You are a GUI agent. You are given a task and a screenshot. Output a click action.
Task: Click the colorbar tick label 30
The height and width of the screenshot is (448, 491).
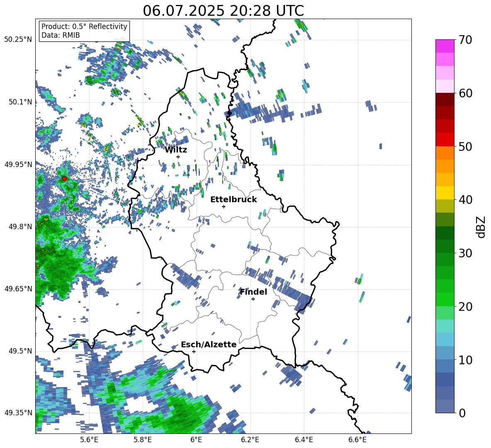pyautogui.click(x=465, y=253)
